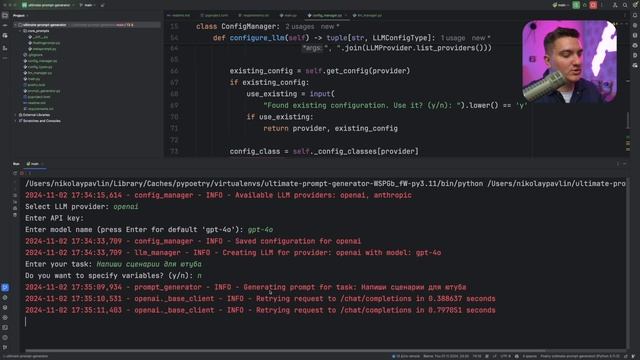The width and height of the screenshot is (640, 360).
Task: Click the '4 spaces' indent widget in the status bar
Action: pos(529,356)
